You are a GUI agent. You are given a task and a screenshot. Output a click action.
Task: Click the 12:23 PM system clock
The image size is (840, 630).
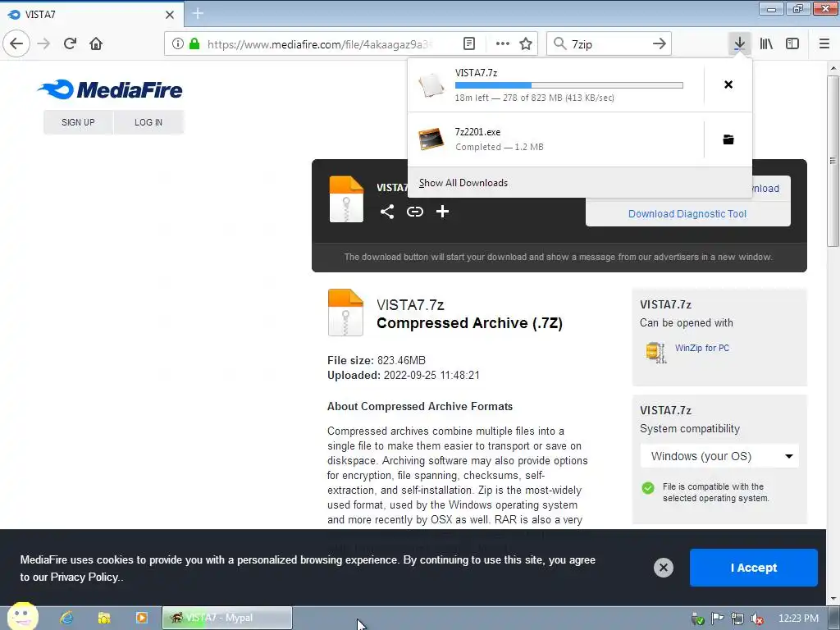(x=798, y=619)
